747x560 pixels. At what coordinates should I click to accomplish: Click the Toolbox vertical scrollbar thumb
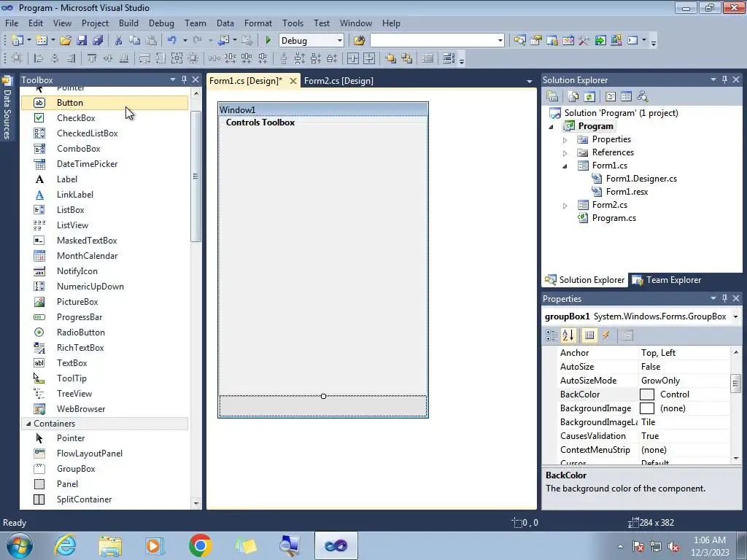(x=196, y=176)
